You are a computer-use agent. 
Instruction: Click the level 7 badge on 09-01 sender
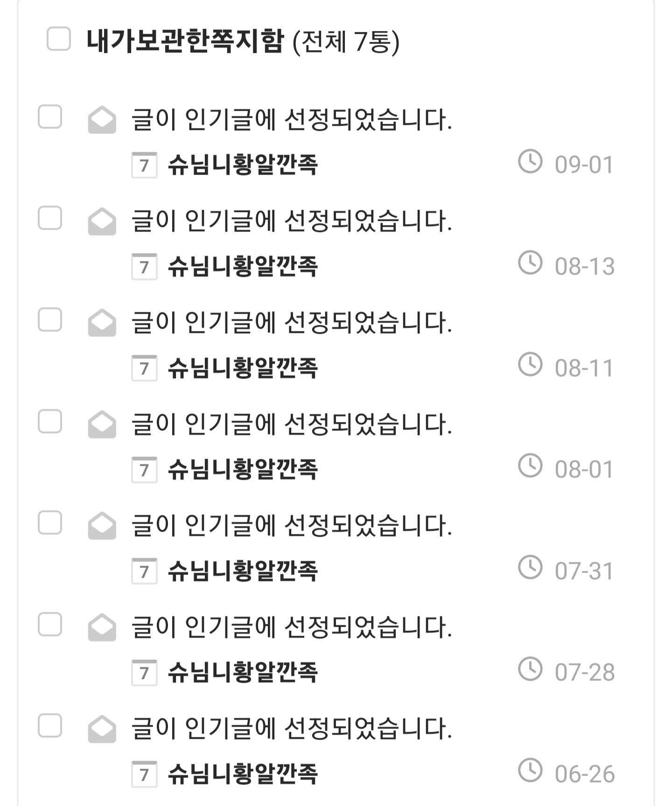144,165
